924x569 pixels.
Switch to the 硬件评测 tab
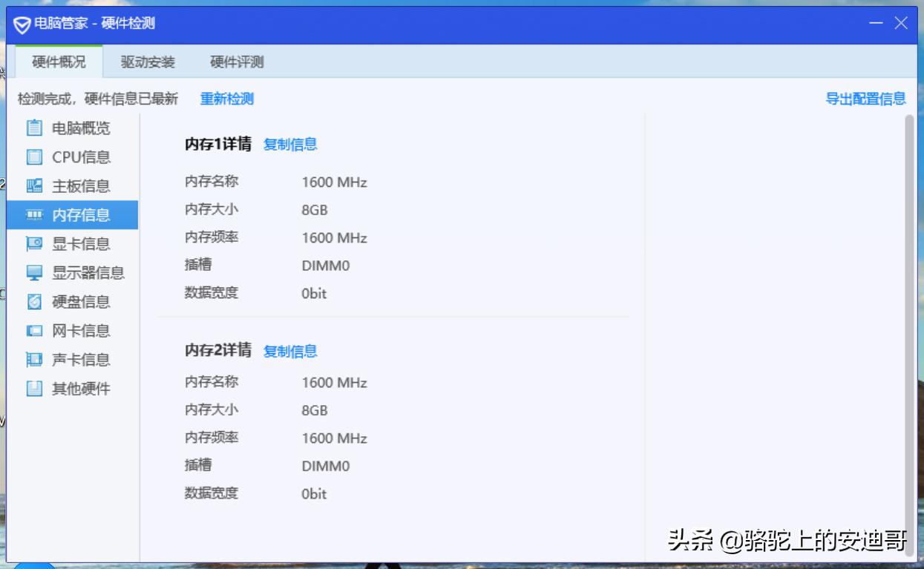tap(237, 63)
